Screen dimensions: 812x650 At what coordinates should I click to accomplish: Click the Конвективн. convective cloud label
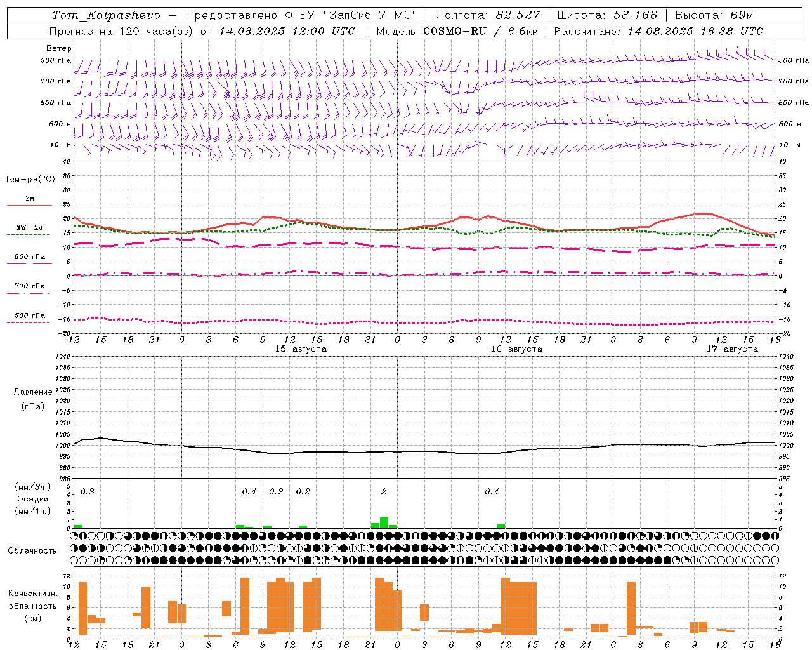point(32,594)
